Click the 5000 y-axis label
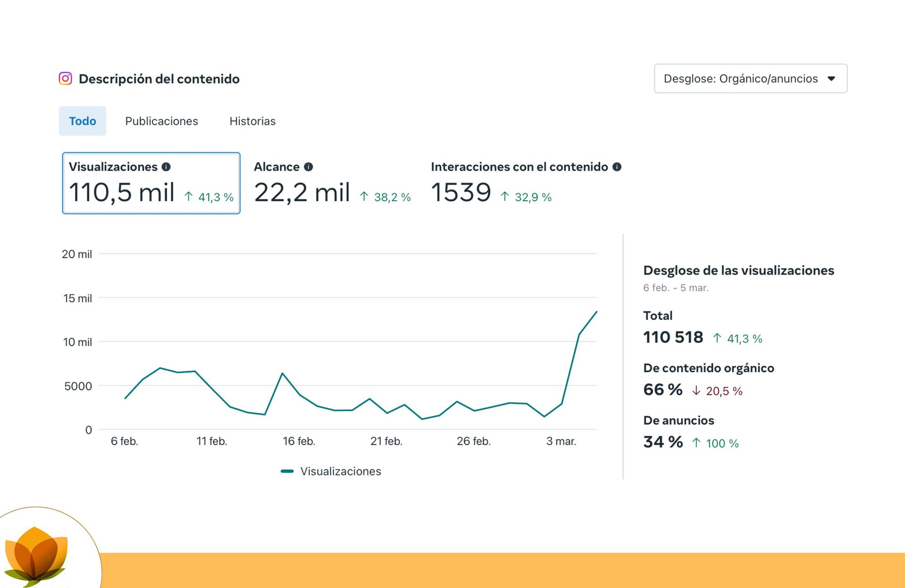This screenshot has height=588, width=905. tap(78, 386)
